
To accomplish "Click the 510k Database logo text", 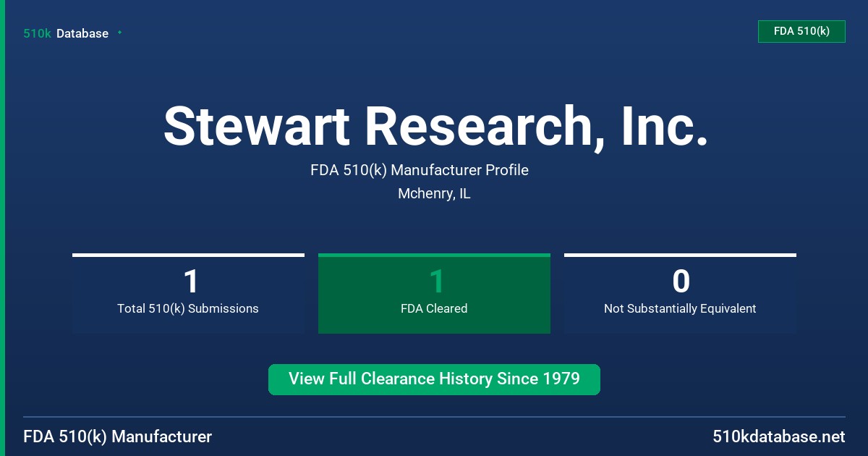I will (x=66, y=33).
